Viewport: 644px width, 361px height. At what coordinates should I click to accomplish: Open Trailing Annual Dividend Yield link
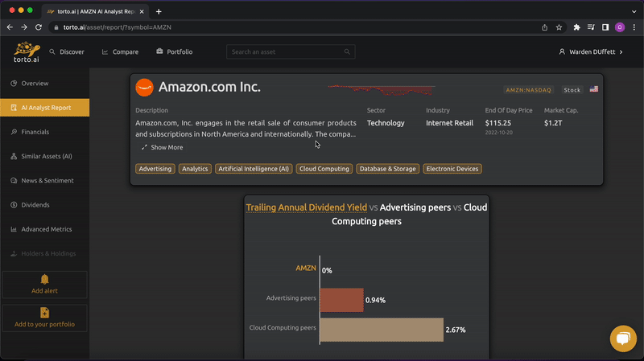pos(307,207)
